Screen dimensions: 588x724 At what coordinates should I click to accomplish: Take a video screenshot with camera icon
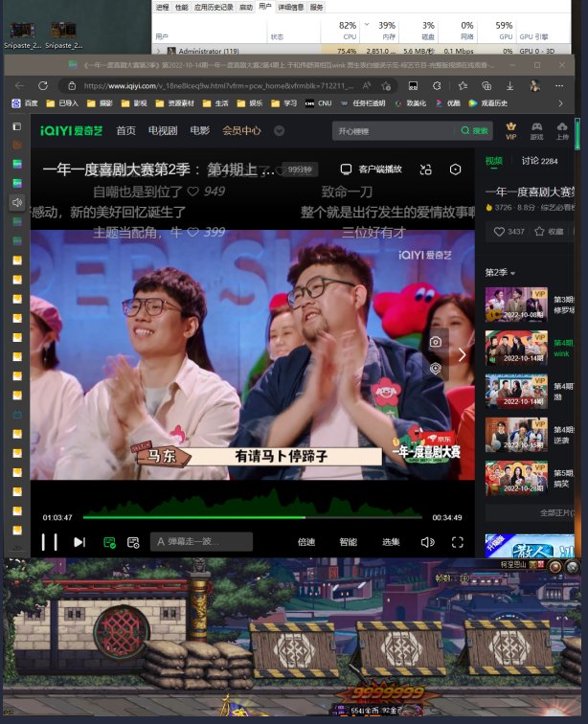(435, 342)
